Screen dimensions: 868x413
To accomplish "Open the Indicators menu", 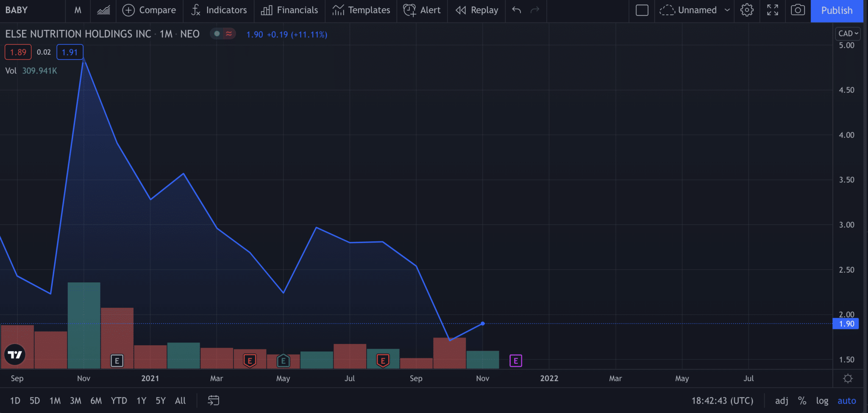I will point(219,10).
